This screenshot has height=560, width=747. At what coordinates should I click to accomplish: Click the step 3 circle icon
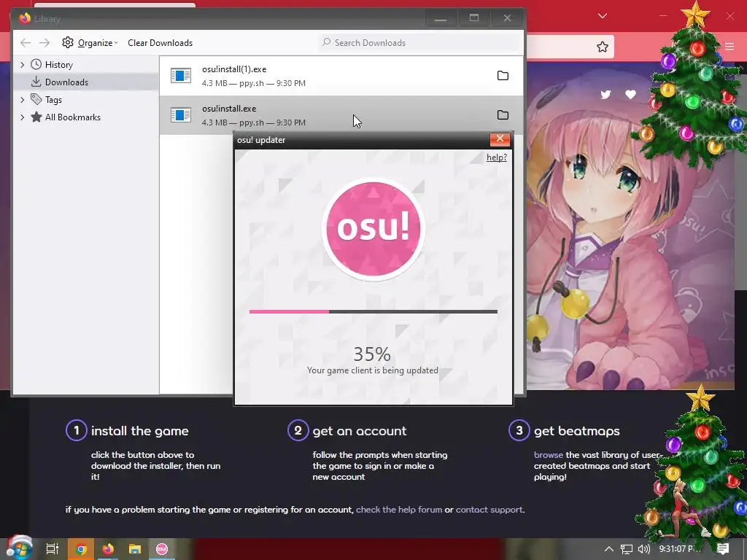pos(519,430)
